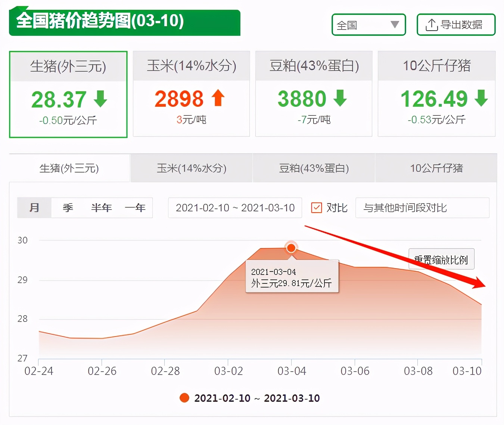This screenshot has height=425, width=504.
Task: Toggle the 对比 checkbox
Action: pyautogui.click(x=316, y=208)
